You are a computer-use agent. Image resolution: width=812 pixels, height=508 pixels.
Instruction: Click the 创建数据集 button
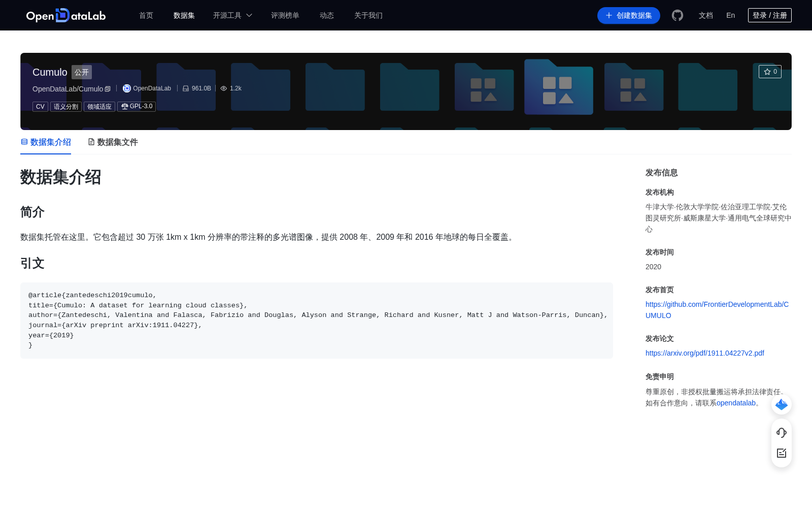[x=629, y=15]
